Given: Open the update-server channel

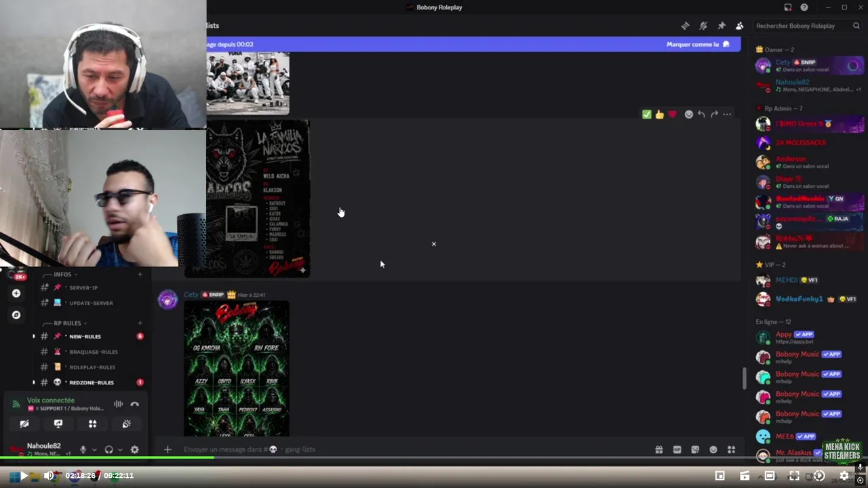Looking at the screenshot, I should 91,303.
